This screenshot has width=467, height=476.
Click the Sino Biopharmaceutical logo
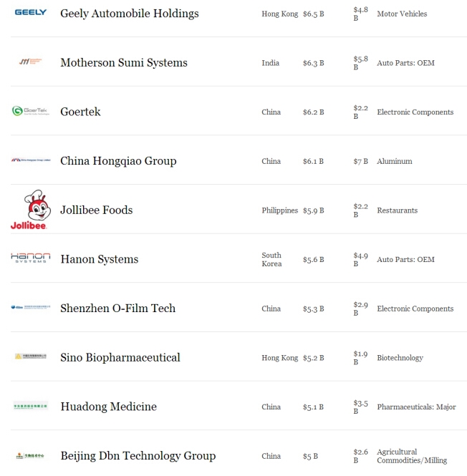click(x=30, y=356)
